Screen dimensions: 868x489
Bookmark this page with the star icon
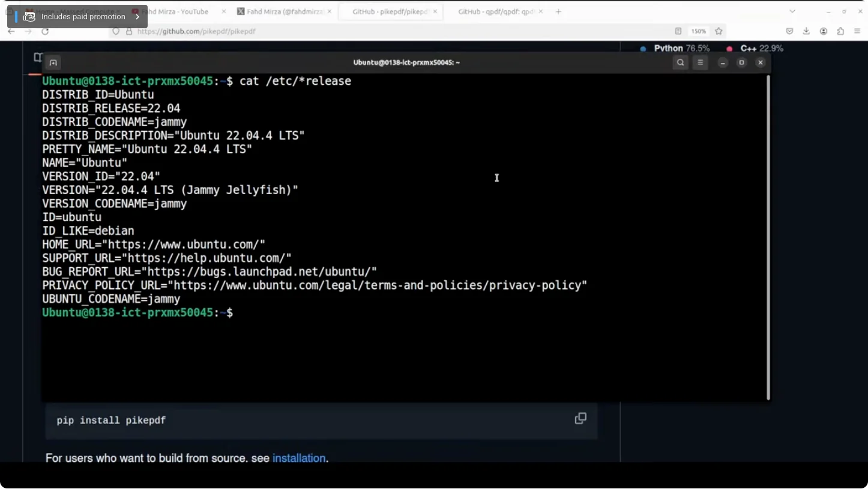coord(719,31)
